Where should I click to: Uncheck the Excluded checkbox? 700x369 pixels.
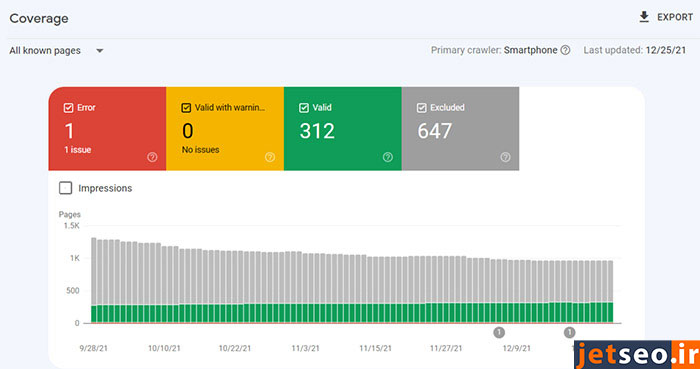[421, 108]
